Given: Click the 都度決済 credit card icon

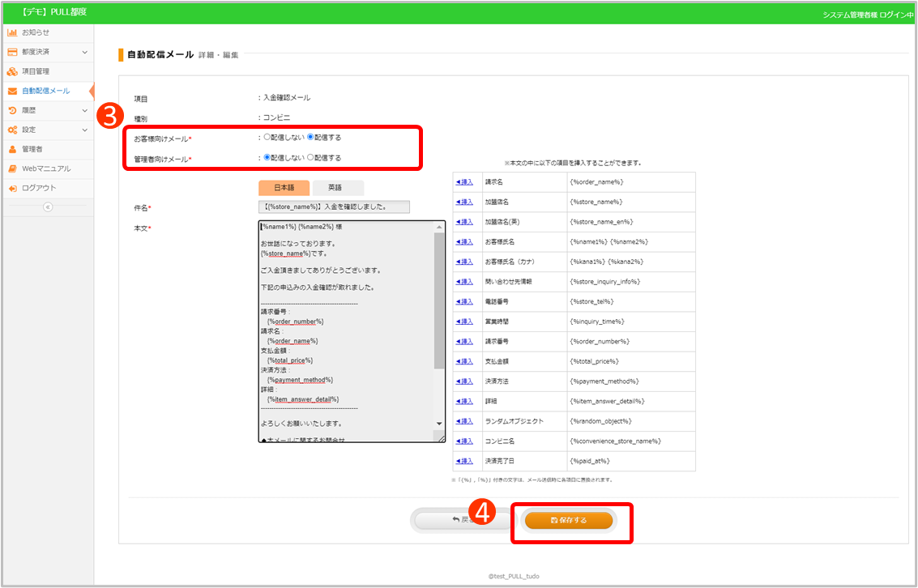Looking at the screenshot, I should (12, 52).
